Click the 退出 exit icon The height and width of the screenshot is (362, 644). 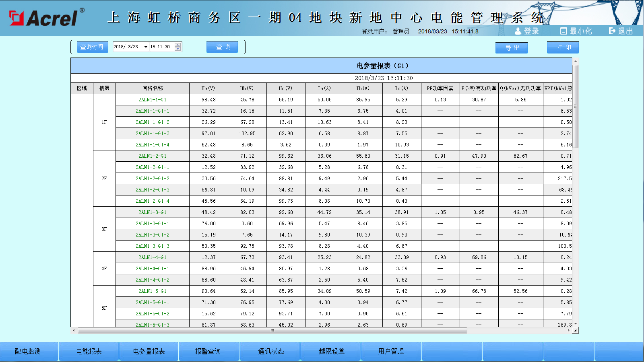coord(612,31)
